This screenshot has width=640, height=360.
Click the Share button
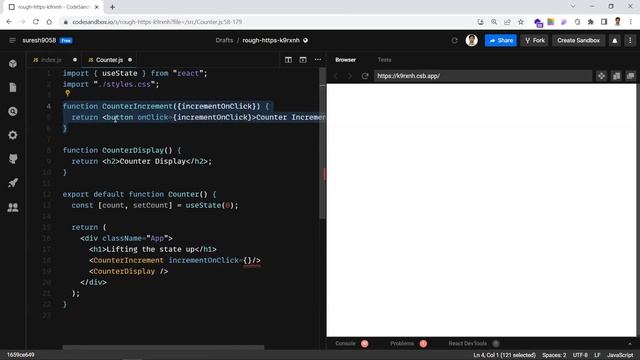click(x=501, y=40)
